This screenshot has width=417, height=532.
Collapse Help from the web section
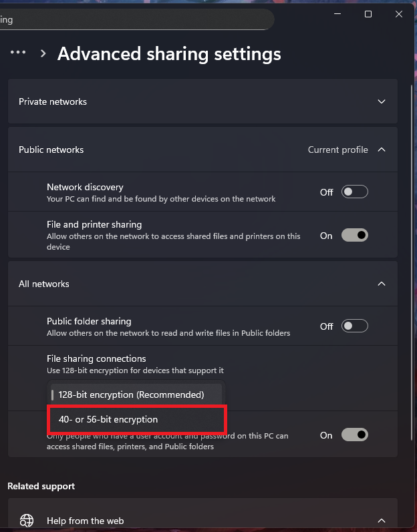pos(382,521)
